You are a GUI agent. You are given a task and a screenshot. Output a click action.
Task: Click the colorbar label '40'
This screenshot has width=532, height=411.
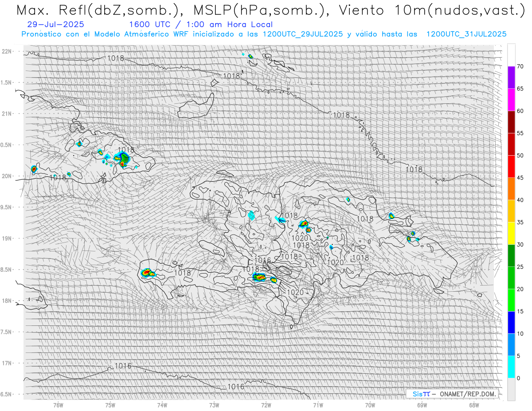pyautogui.click(x=520, y=200)
